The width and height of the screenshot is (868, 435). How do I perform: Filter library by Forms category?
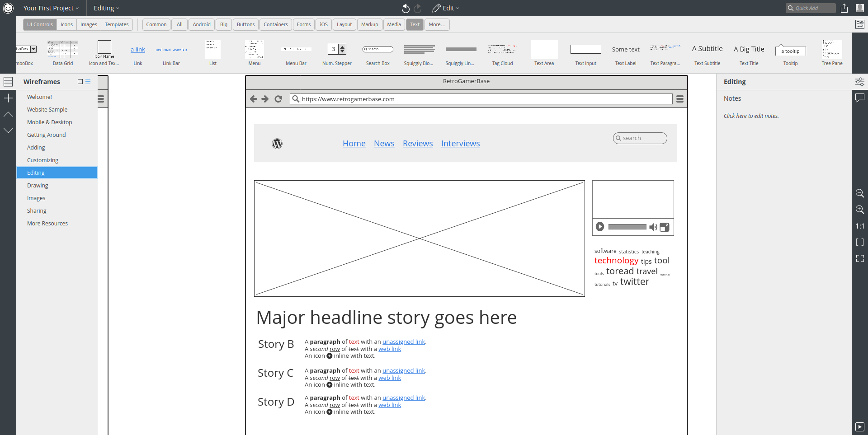point(304,24)
